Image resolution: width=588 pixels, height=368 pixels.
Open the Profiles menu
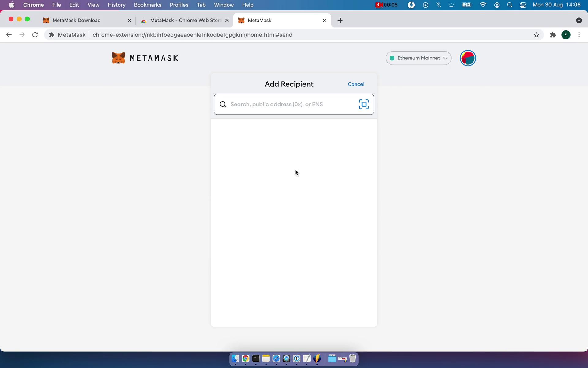(x=179, y=5)
